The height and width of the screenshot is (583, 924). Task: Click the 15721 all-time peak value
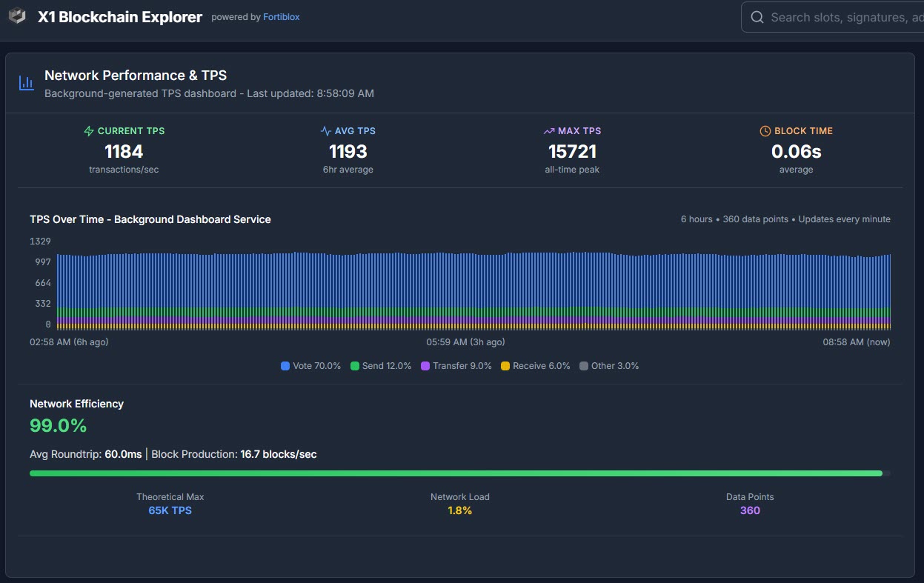(572, 152)
